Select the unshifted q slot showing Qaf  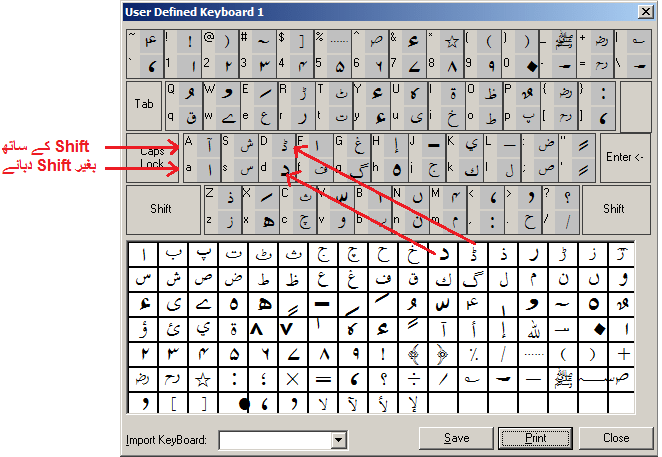point(190,119)
